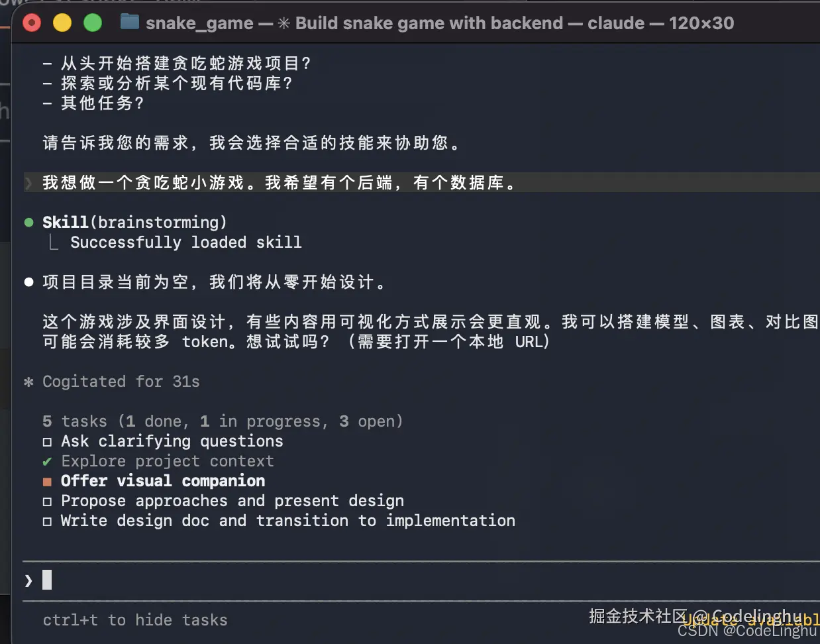Select the Offer visual companion task
The image size is (820, 644).
(x=163, y=481)
